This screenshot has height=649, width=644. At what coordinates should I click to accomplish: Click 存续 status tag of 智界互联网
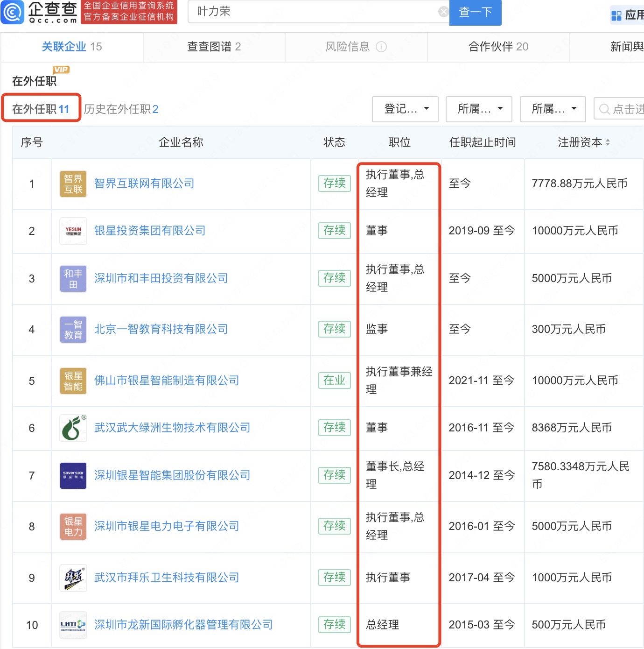(335, 183)
